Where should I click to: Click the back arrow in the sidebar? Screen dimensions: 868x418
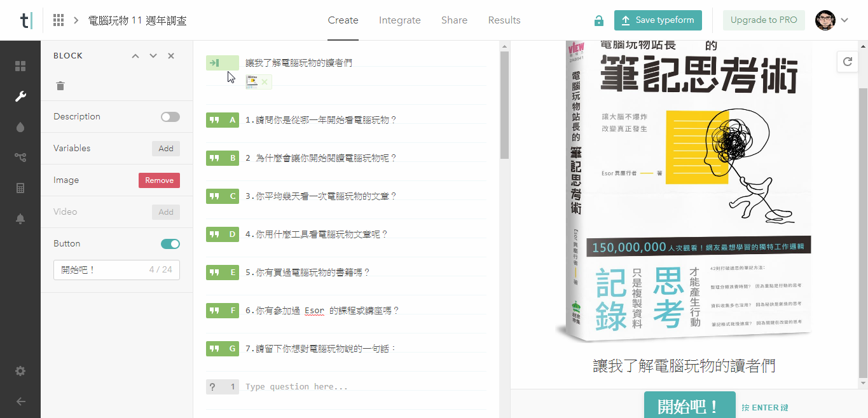(20, 401)
